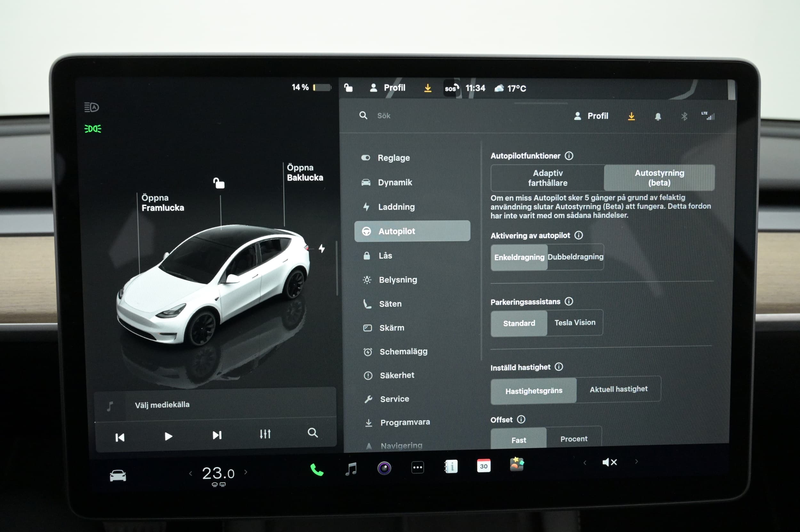The height and width of the screenshot is (532, 800).
Task: Increase cabin temperature with right chevron
Action: coord(246,472)
